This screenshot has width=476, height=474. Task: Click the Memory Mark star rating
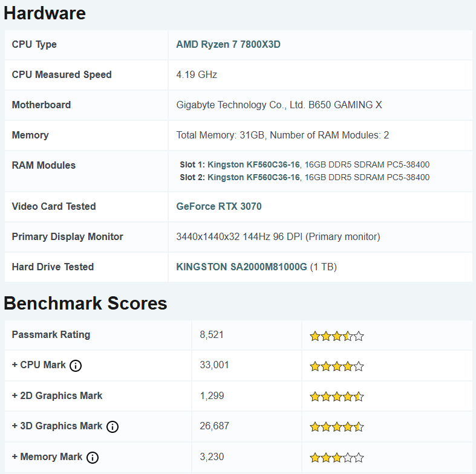pyautogui.click(x=337, y=457)
